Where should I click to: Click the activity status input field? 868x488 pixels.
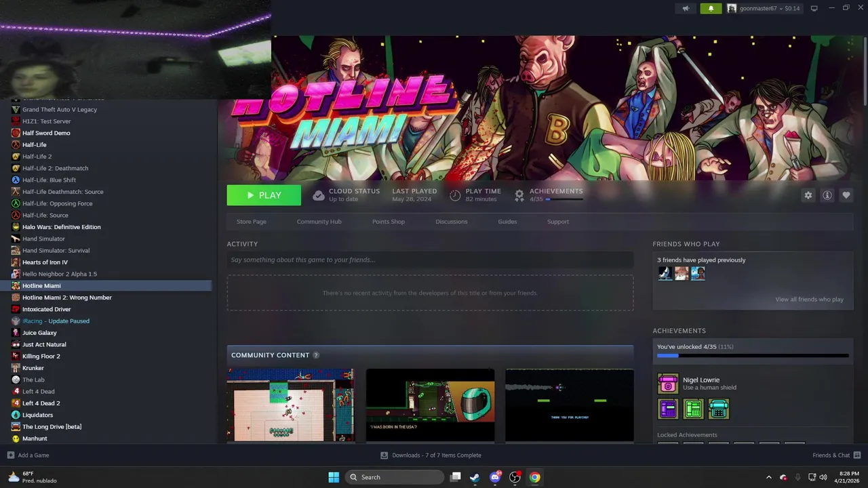point(430,260)
